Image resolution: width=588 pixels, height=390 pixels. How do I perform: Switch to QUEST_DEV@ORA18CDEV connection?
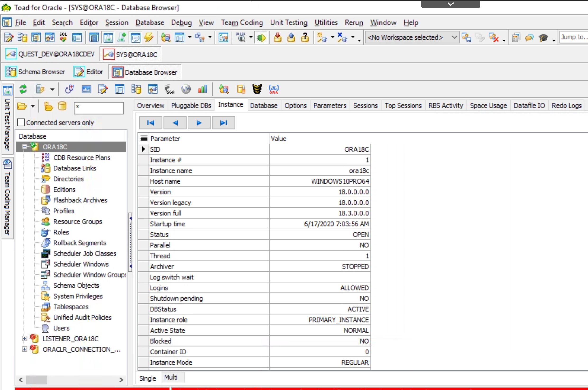tap(50, 54)
